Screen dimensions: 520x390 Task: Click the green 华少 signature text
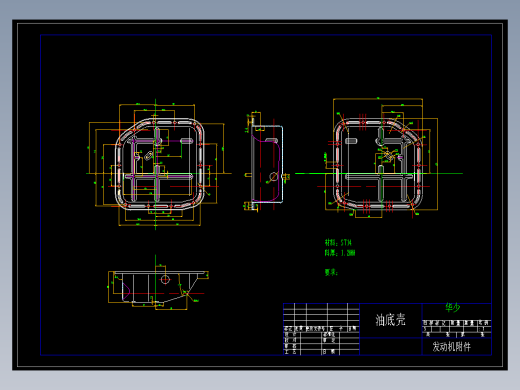(x=453, y=307)
